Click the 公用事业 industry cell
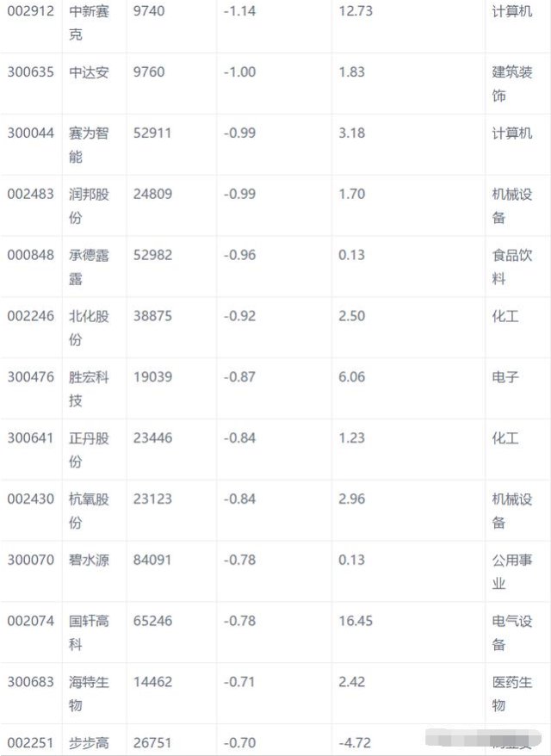This screenshot has height=756, width=551. 511,572
